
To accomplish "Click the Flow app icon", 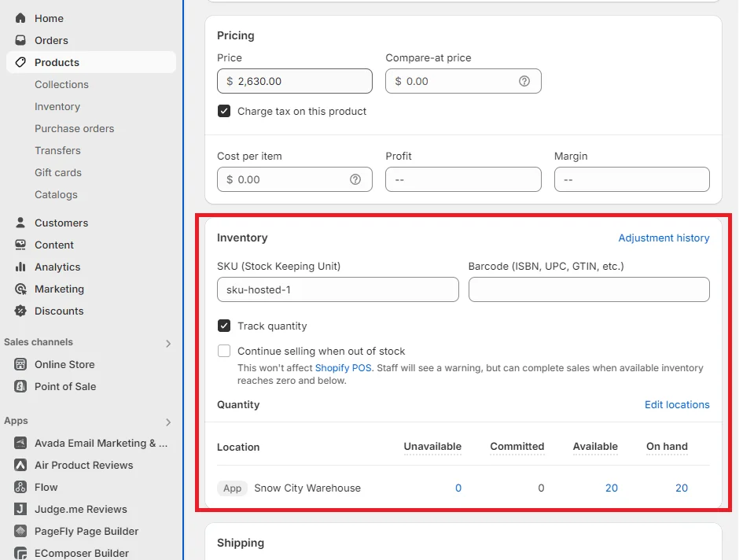I will point(20,488).
